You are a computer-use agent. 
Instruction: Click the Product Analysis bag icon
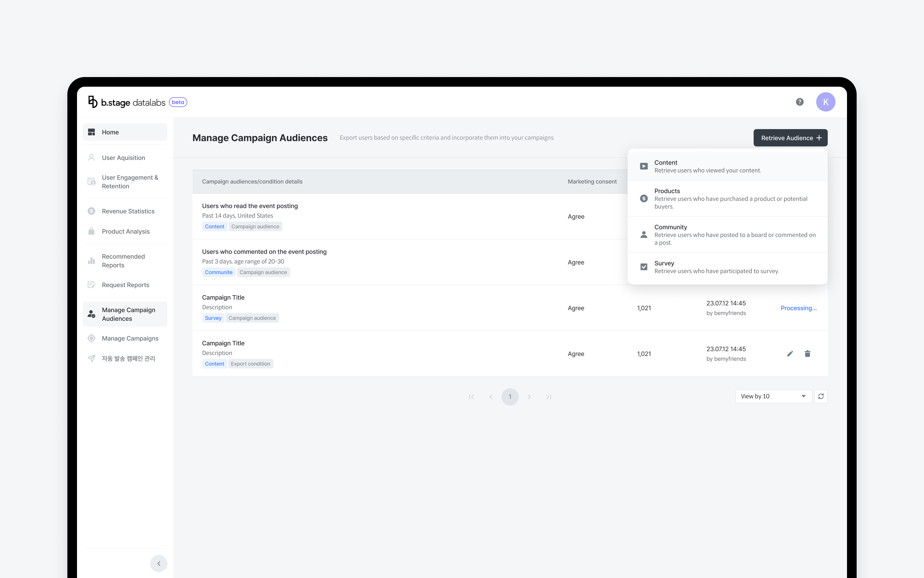tap(91, 231)
